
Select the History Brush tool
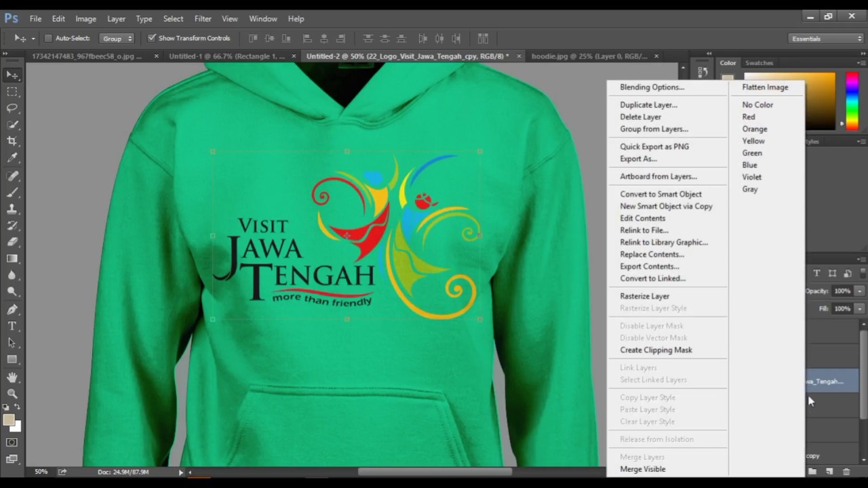click(12, 226)
